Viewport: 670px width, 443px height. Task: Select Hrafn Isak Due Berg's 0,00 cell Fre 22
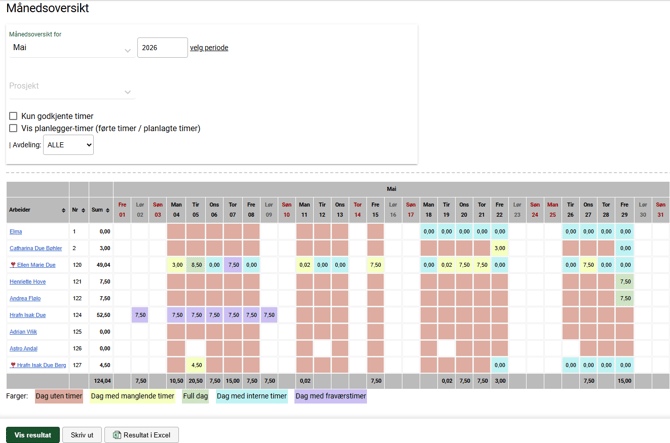tap(500, 365)
